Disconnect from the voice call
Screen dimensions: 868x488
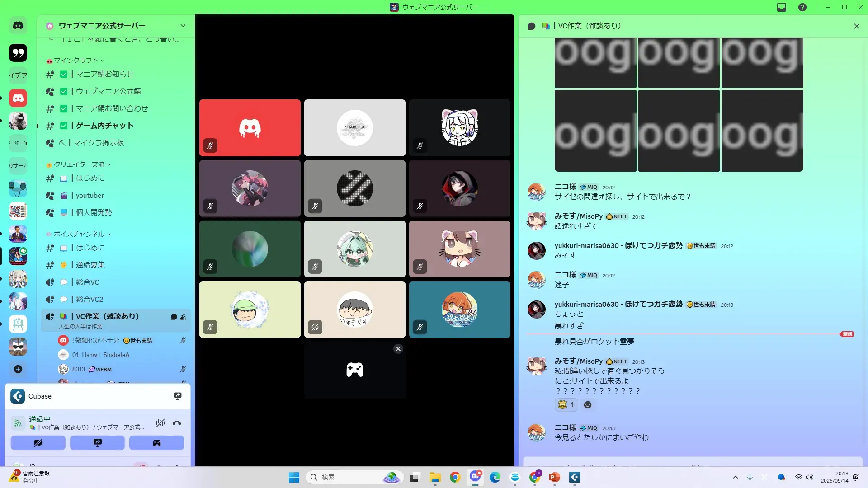click(177, 423)
